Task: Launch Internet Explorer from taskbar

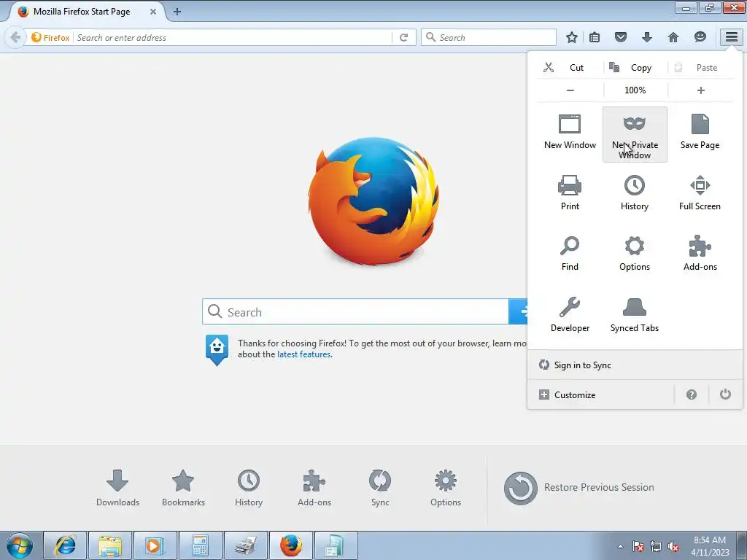Action: (65, 545)
